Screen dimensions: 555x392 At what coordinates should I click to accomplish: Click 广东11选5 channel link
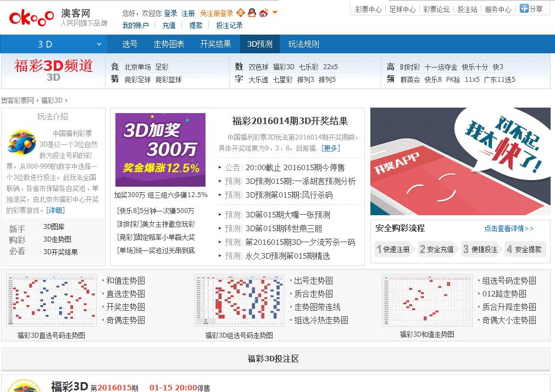pyautogui.click(x=500, y=80)
